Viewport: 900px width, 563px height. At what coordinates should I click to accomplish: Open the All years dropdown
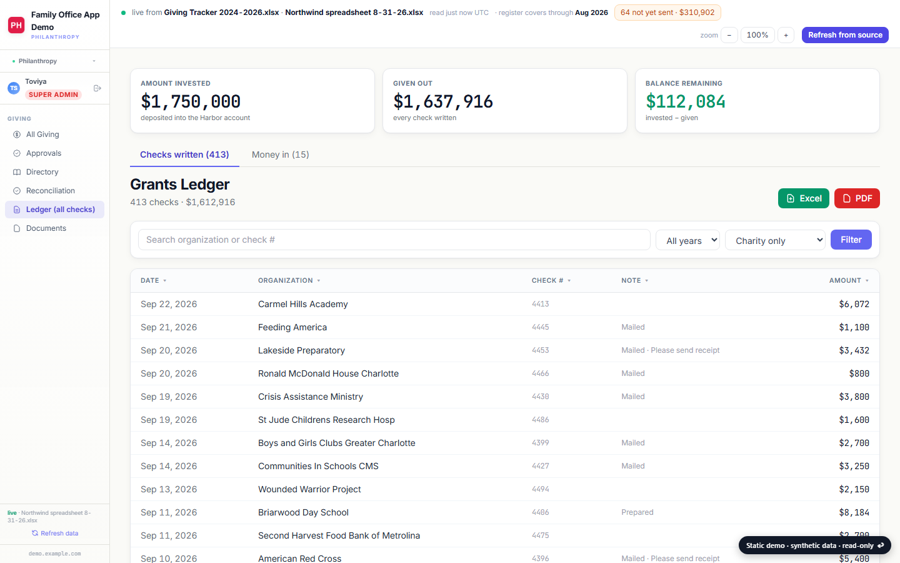tap(688, 240)
